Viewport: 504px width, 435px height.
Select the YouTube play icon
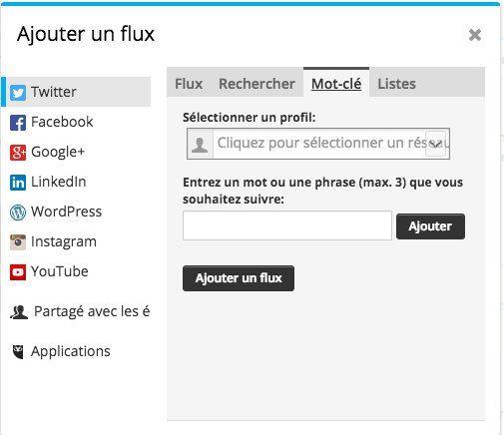click(18, 272)
